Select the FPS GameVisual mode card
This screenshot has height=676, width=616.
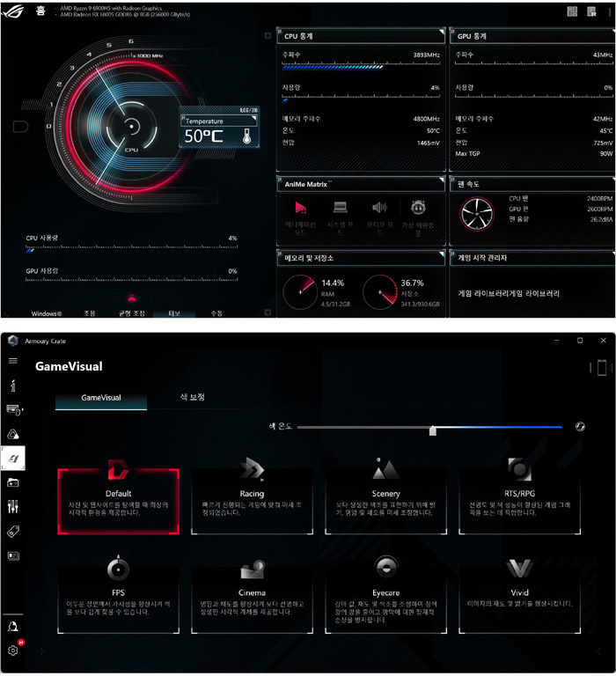click(119, 600)
